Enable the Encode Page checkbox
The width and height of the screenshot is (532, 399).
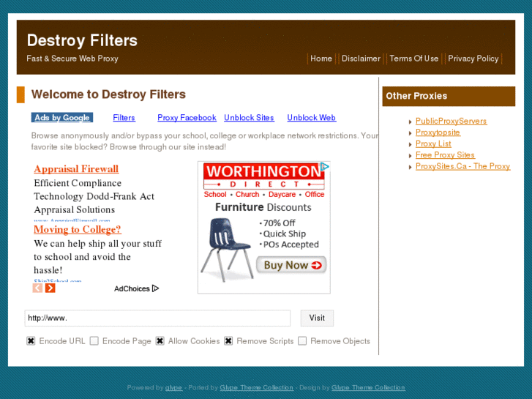(x=94, y=340)
